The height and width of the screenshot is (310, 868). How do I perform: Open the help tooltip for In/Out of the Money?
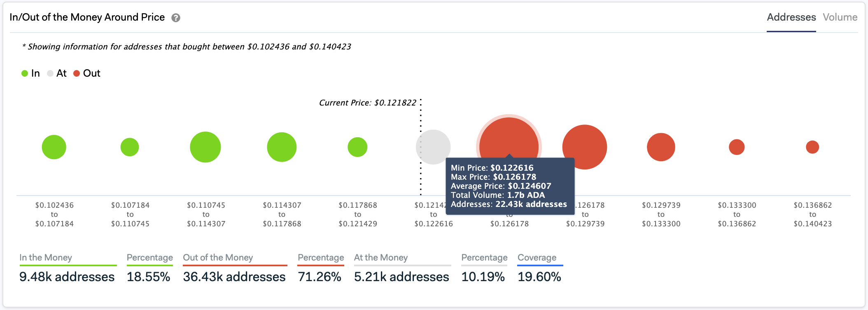click(175, 17)
